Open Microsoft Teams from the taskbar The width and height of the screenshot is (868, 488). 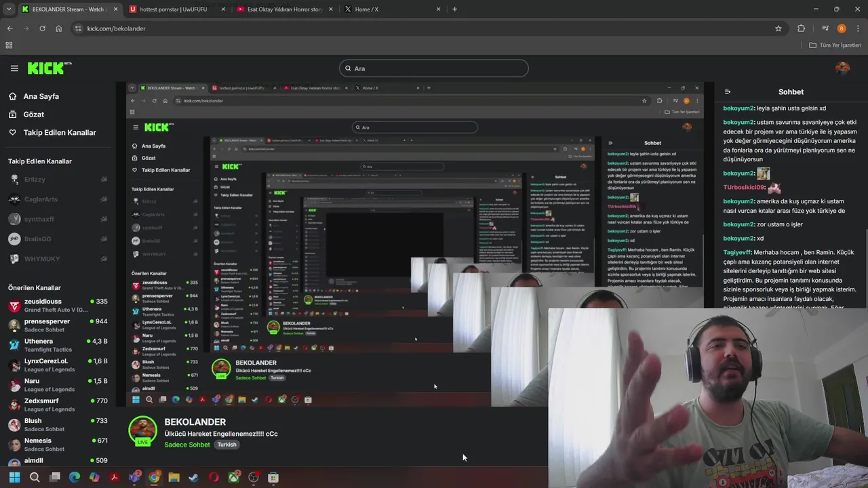click(x=134, y=477)
